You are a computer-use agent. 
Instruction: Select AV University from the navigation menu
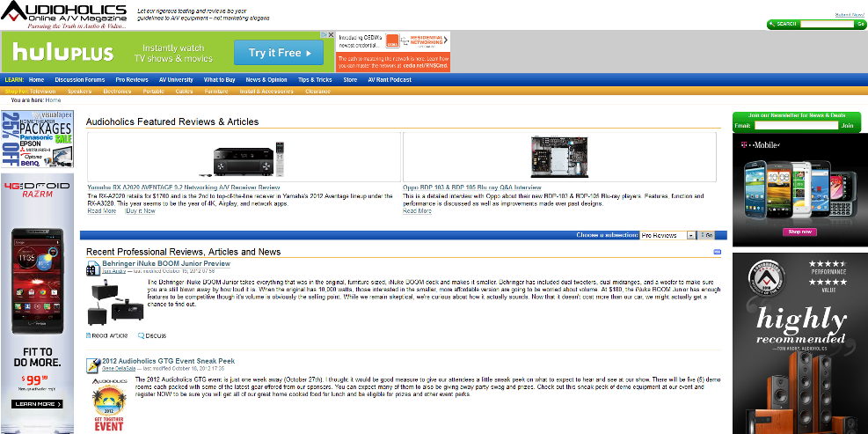point(176,79)
